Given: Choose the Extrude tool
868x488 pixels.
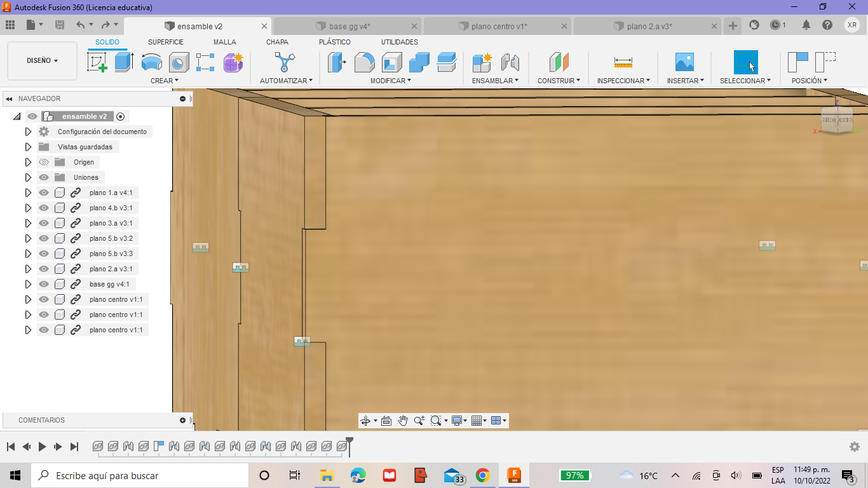Looking at the screenshot, I should coord(124,62).
